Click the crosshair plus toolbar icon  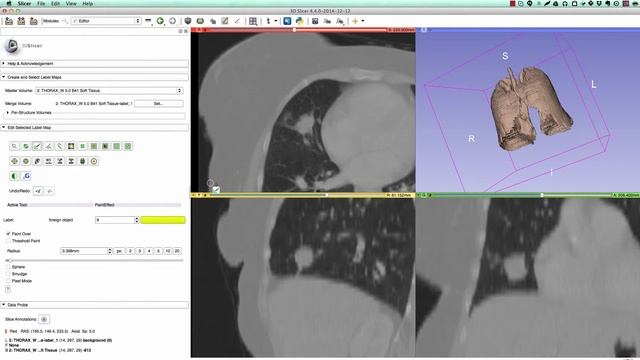(x=355, y=21)
